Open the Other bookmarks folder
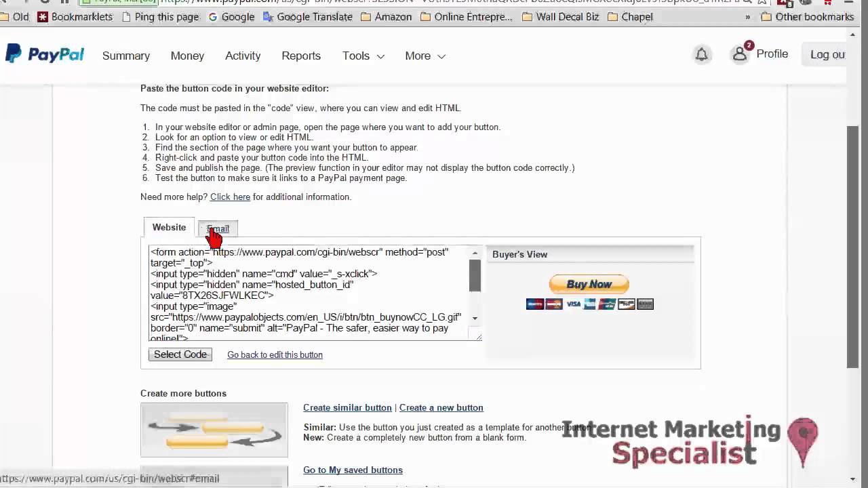Image resolution: width=868 pixels, height=488 pixels. (x=807, y=16)
